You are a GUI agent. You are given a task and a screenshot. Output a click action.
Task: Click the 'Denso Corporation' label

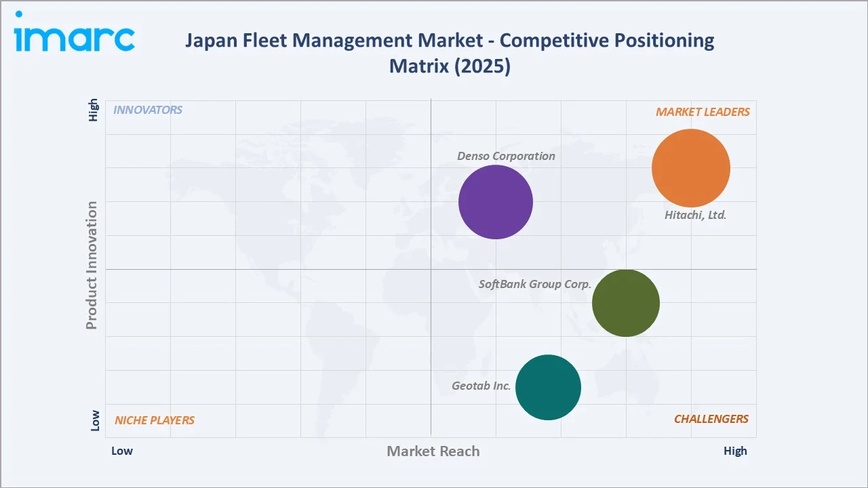point(506,156)
